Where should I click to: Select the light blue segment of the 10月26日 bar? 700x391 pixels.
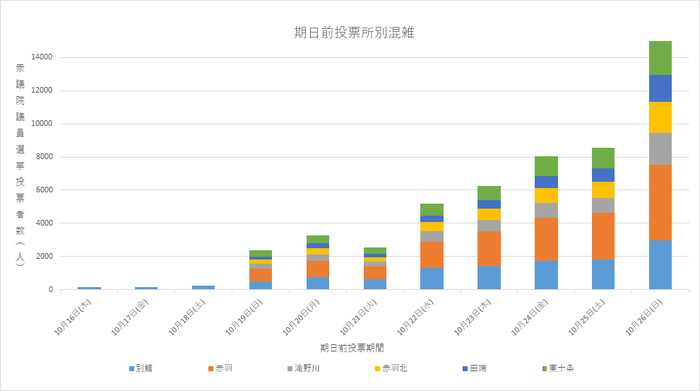[x=660, y=265]
